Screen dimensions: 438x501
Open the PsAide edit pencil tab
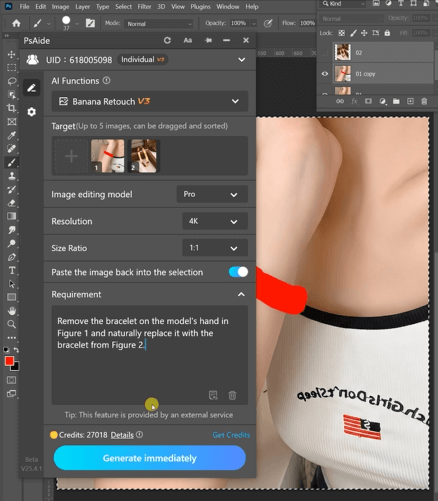point(31,88)
